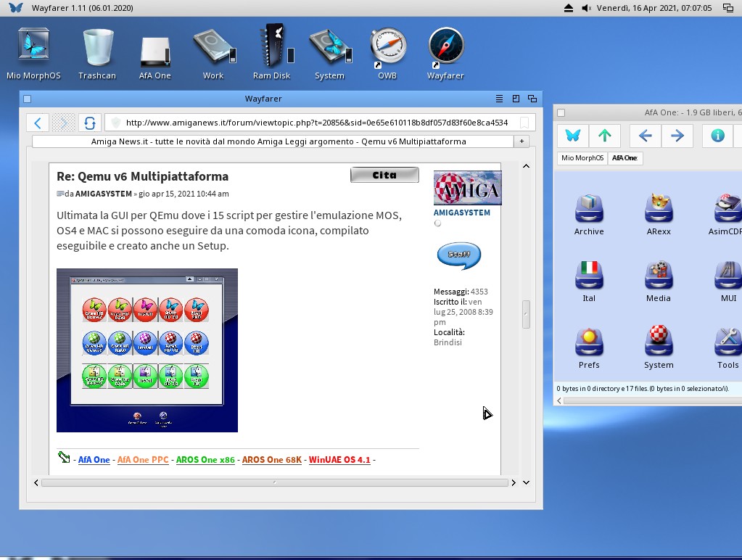742x560 pixels.
Task: Click the Wayfarer browser back arrow
Action: (x=38, y=123)
